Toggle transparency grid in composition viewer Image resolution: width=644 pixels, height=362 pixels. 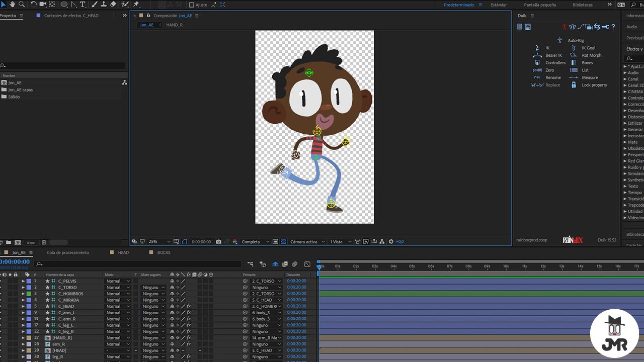pyautogui.click(x=283, y=242)
